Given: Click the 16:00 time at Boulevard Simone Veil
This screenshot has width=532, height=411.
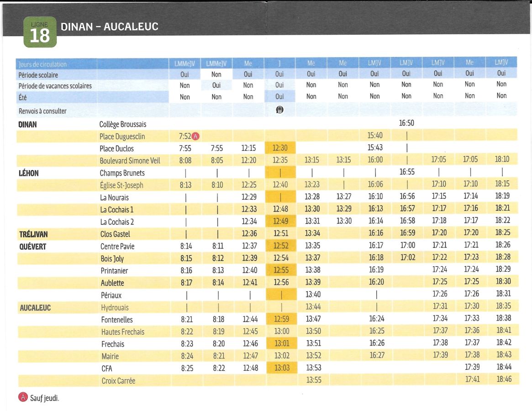Looking at the screenshot, I should 375,160.
